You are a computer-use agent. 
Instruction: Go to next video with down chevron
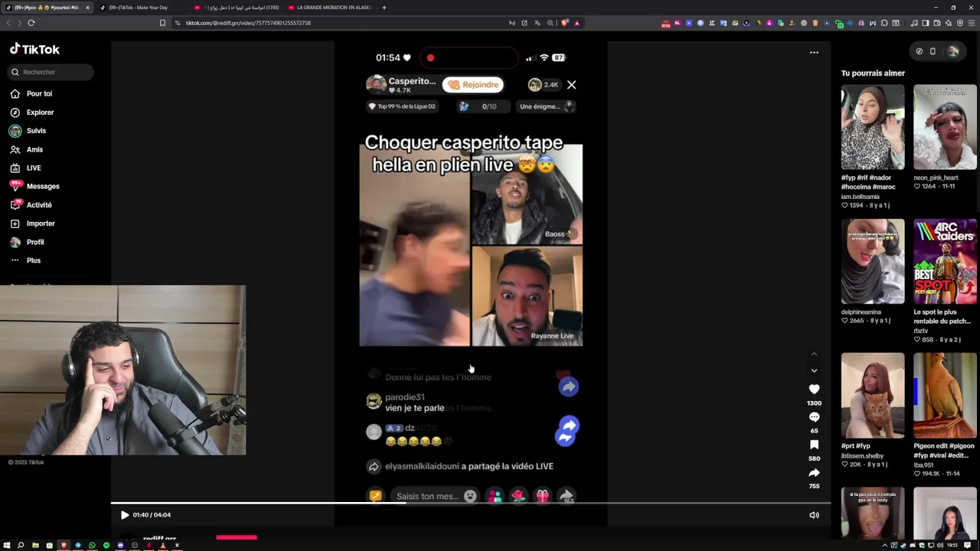[814, 370]
